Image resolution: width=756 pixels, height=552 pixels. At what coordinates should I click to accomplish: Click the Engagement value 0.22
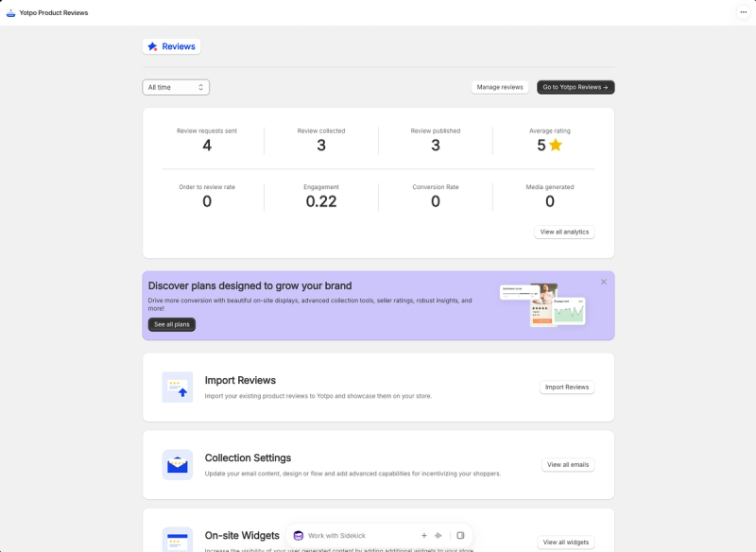pyautogui.click(x=321, y=201)
